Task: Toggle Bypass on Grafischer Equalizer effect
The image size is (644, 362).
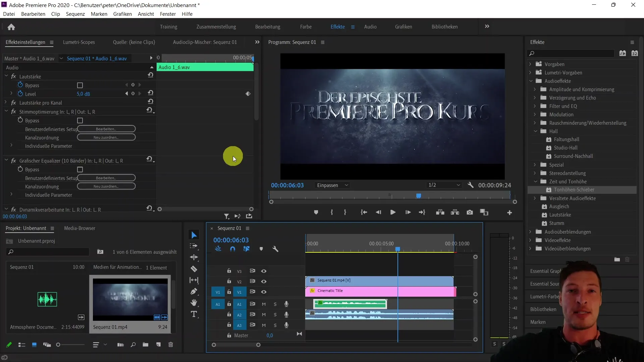Action: pos(79,170)
